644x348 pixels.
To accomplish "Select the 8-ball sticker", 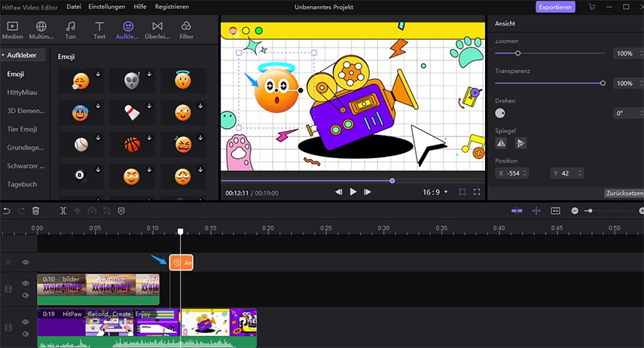I will [81, 176].
